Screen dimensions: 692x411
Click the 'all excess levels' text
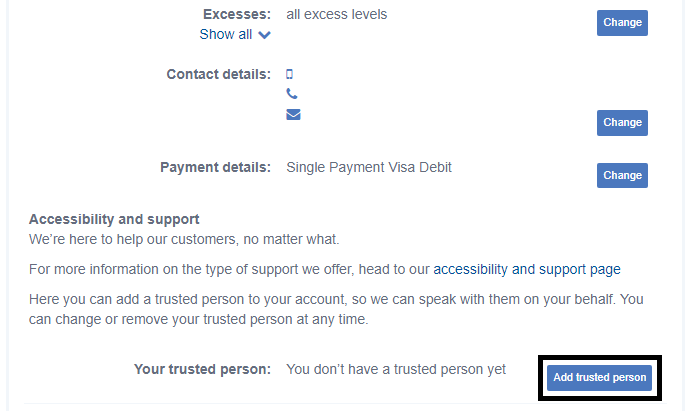point(336,14)
